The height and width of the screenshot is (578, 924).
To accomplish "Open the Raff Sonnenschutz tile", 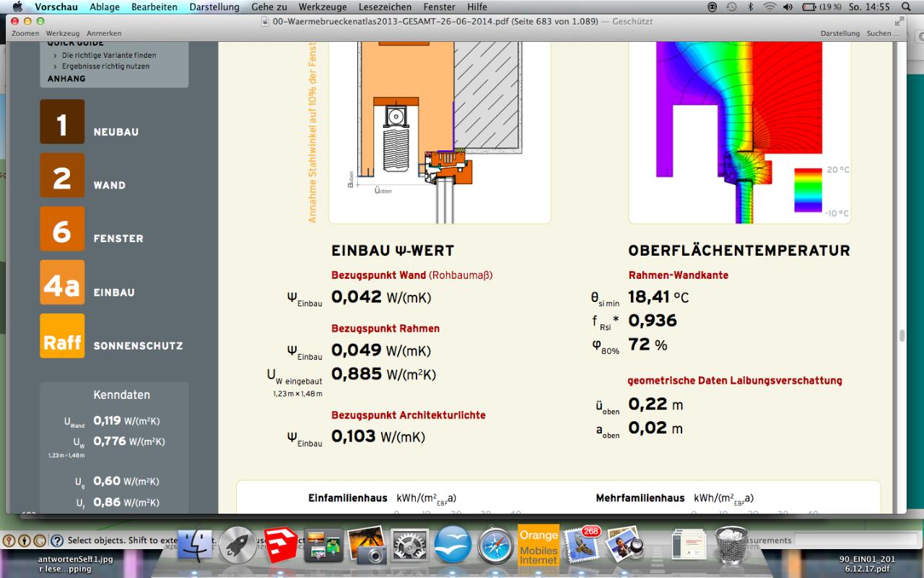I will coord(62,336).
